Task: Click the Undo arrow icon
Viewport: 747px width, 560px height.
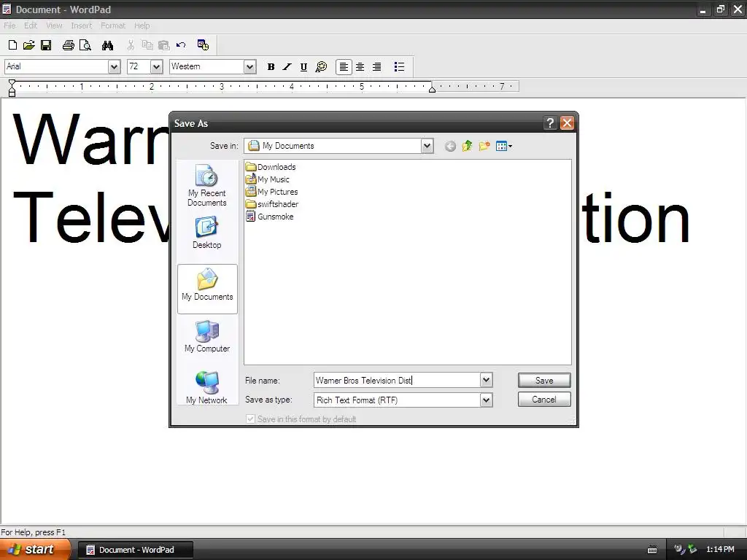Action: tap(181, 45)
